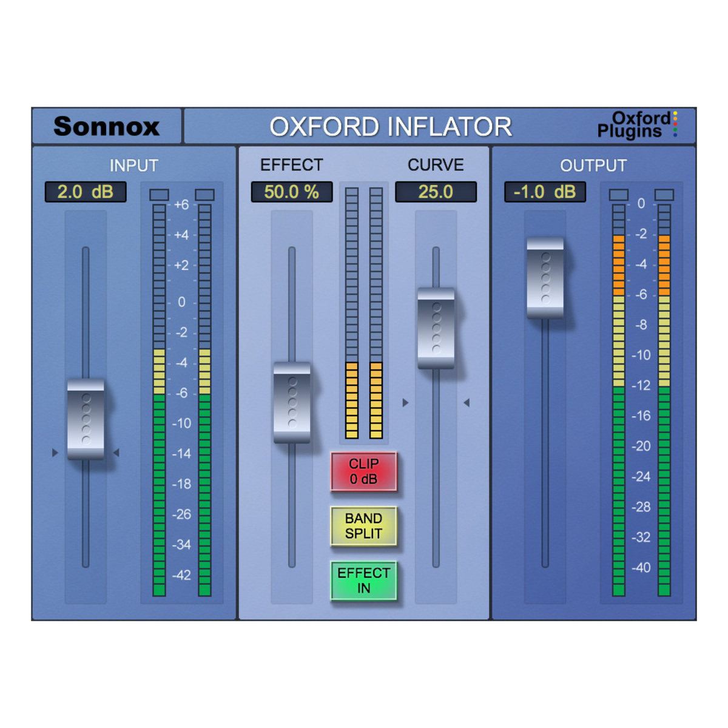This screenshot has width=728, height=728.
Task: Click the CURVE fader handle
Action: [436, 328]
